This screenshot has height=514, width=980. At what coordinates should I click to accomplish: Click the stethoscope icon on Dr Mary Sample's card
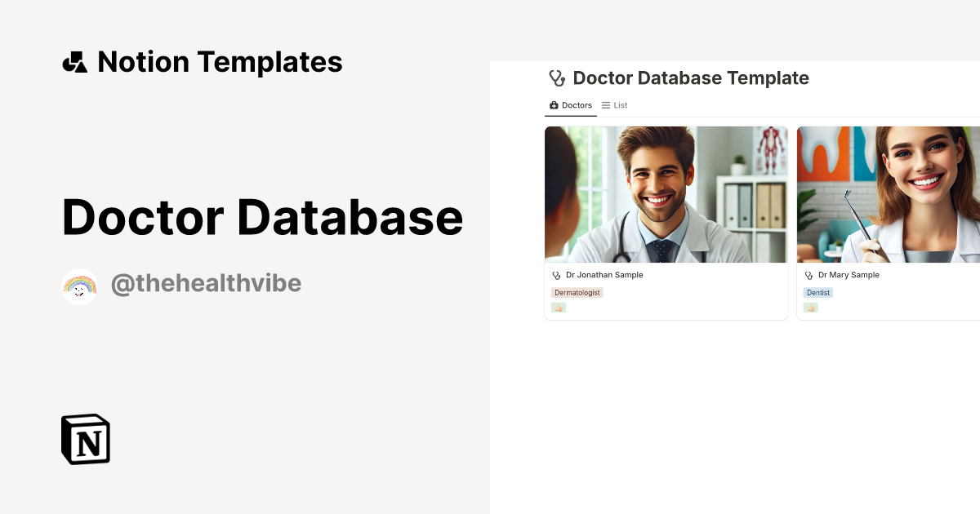(807, 275)
